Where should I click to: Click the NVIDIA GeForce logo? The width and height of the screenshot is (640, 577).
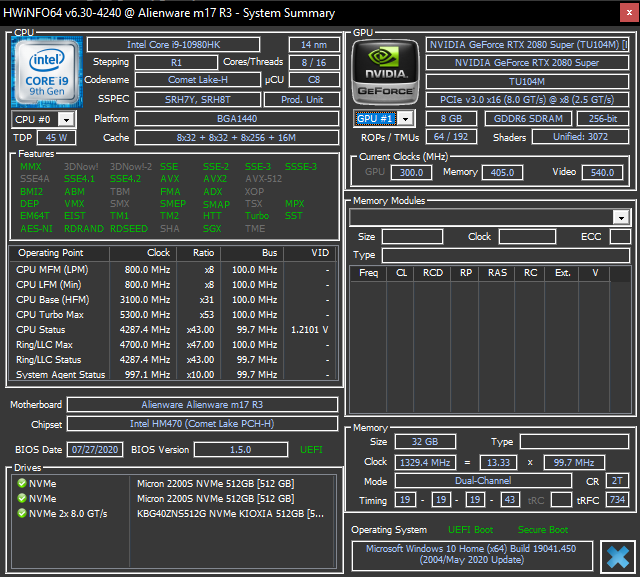[385, 70]
